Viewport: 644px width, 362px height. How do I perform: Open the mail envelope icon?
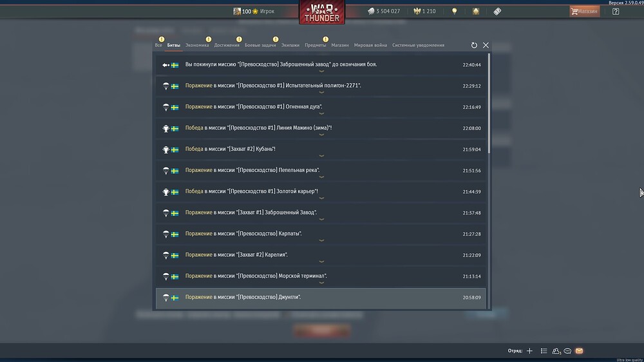tap(579, 351)
